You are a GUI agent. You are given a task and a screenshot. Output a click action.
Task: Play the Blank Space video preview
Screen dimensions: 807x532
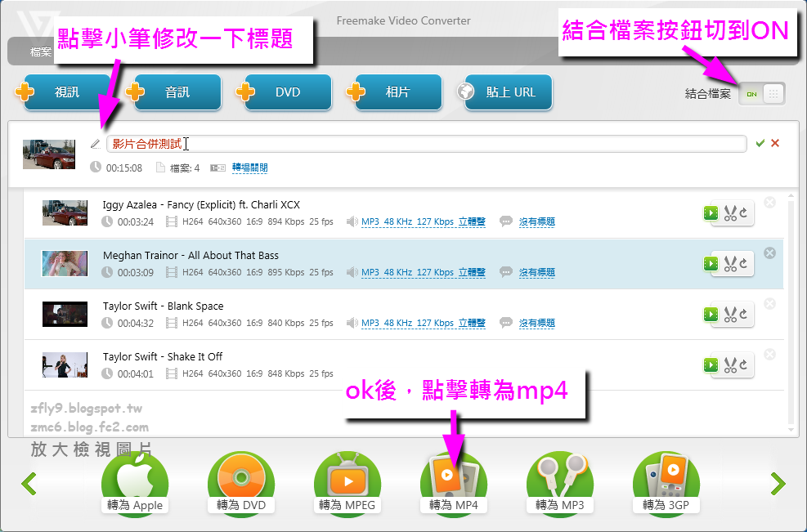coord(711,315)
